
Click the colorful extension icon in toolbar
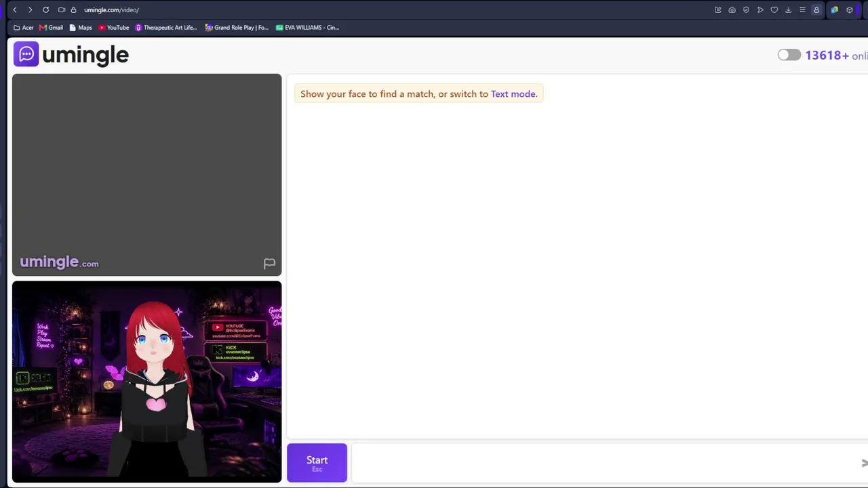(x=835, y=9)
